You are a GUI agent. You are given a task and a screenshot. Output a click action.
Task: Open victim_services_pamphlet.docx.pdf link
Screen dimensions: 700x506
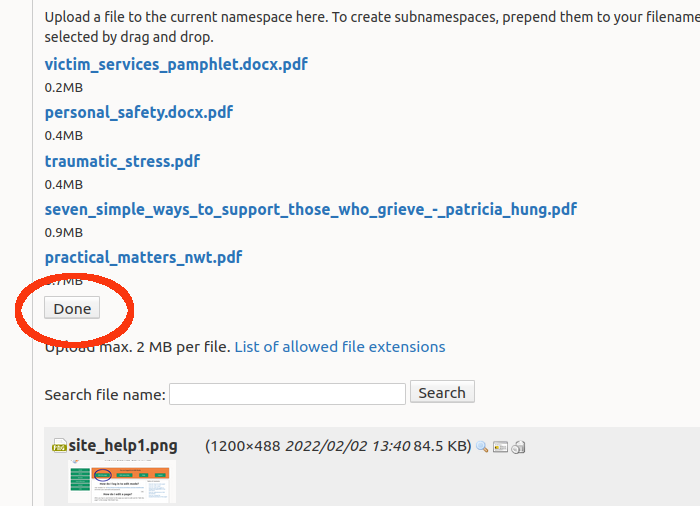(x=176, y=64)
